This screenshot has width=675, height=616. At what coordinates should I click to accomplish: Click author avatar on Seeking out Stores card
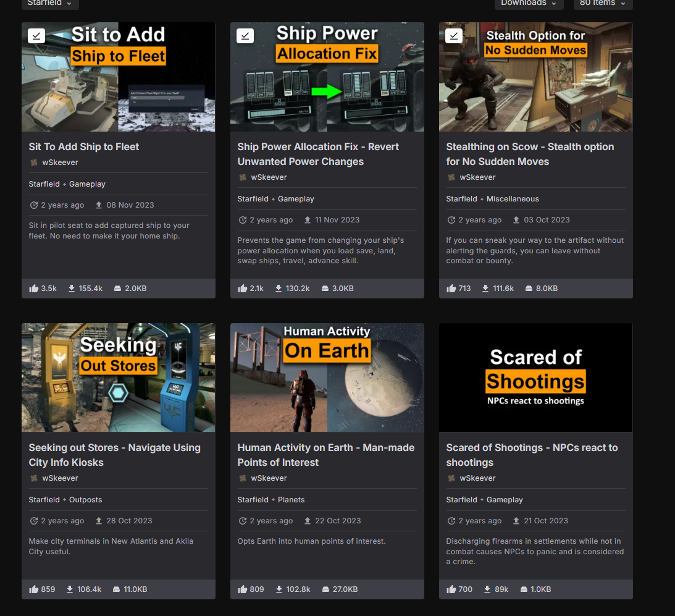tap(34, 478)
